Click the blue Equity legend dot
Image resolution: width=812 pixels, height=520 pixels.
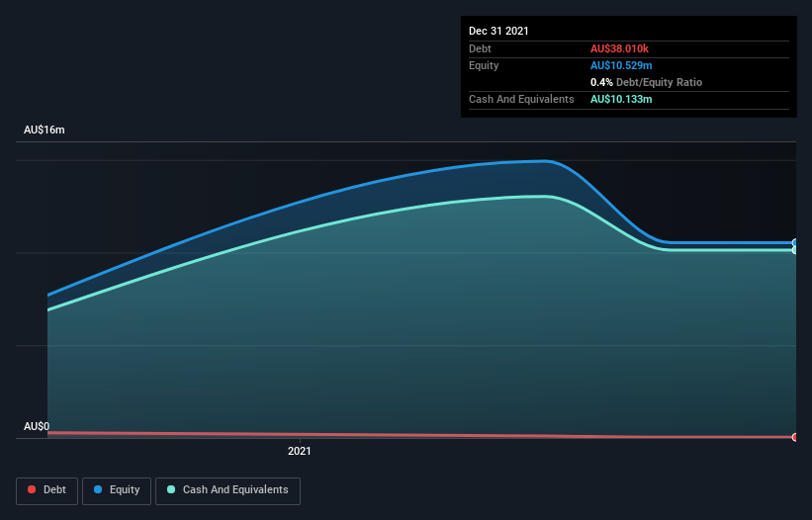click(x=98, y=489)
